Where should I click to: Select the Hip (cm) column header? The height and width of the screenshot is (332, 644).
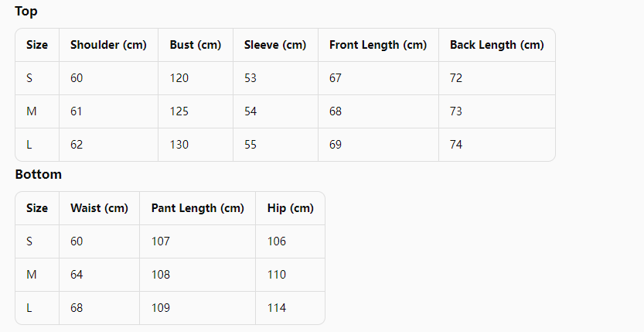pyautogui.click(x=291, y=208)
